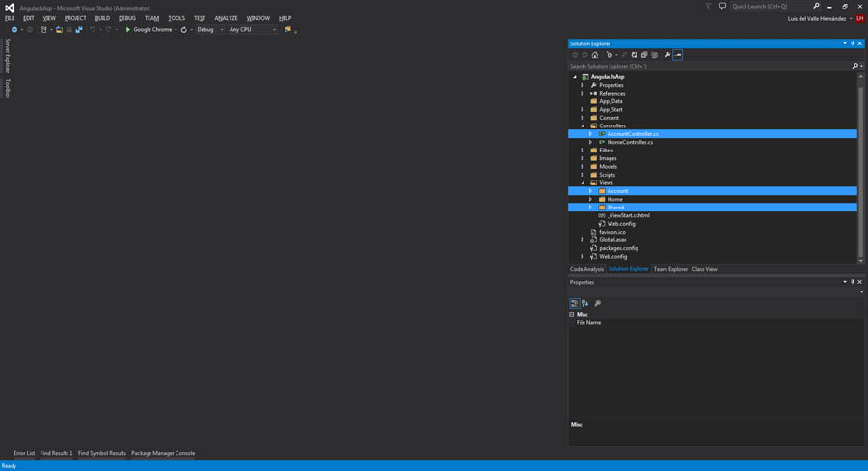Screen dimensions: 868x471
Task: Click the Alphabetical sort icon in Properties
Action: (585, 303)
